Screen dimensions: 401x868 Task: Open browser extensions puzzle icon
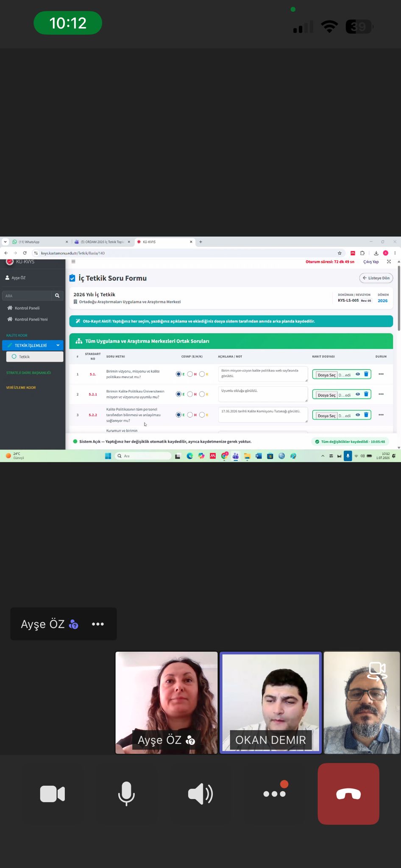pos(362,253)
